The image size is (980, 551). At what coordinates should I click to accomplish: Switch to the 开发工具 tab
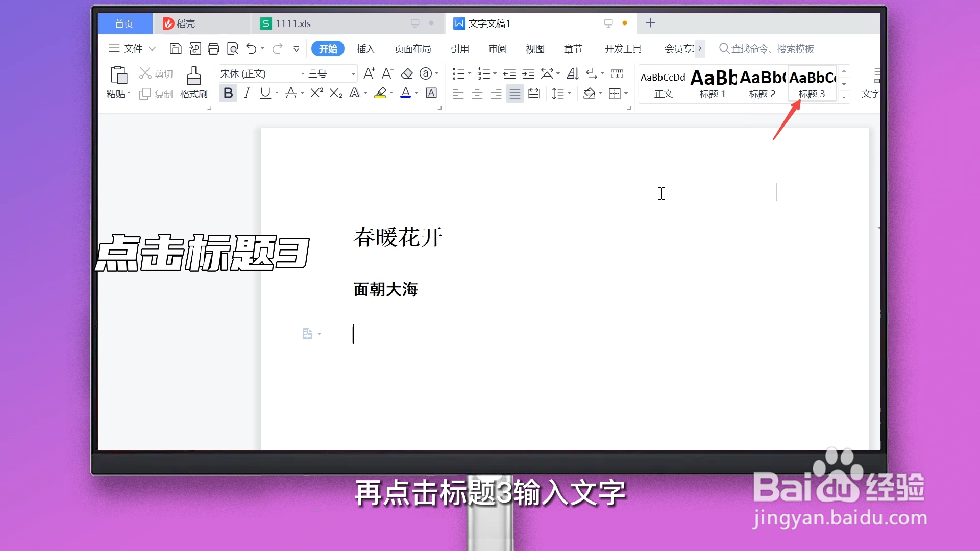[x=623, y=49]
